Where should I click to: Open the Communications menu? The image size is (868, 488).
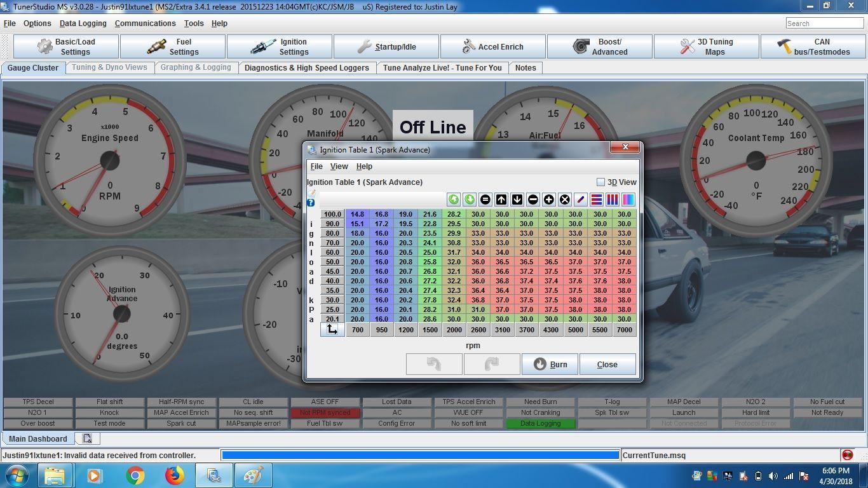click(x=145, y=23)
